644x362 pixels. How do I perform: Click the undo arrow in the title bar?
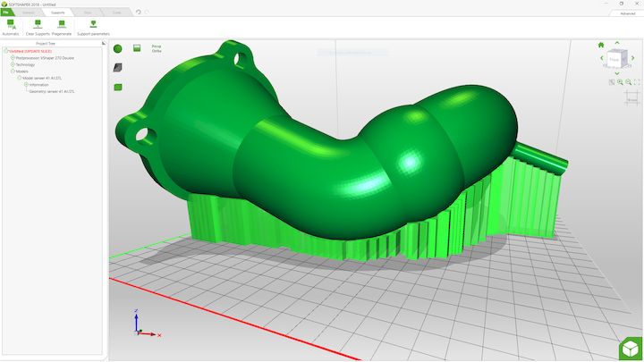click(x=138, y=13)
